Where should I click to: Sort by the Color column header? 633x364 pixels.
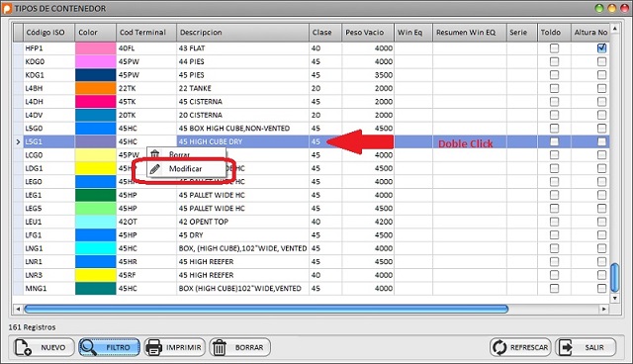(95, 33)
